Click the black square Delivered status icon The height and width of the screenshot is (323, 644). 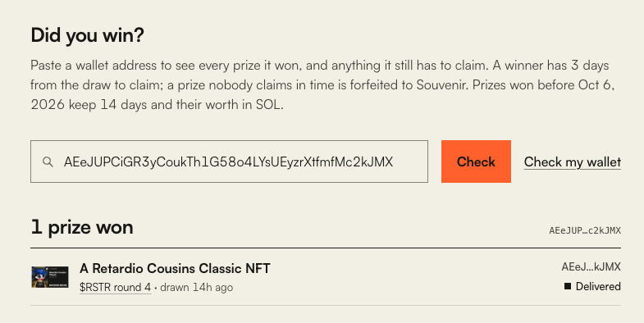point(568,286)
